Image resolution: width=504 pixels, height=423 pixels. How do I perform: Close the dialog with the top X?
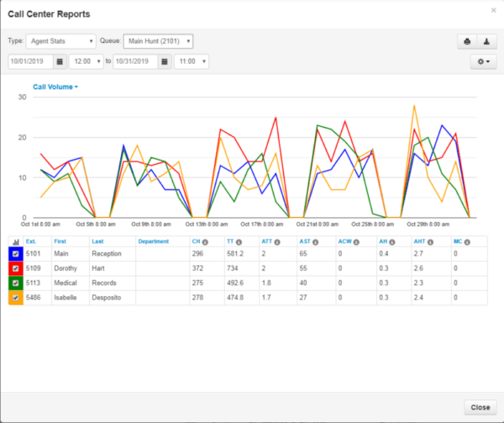coord(493,10)
